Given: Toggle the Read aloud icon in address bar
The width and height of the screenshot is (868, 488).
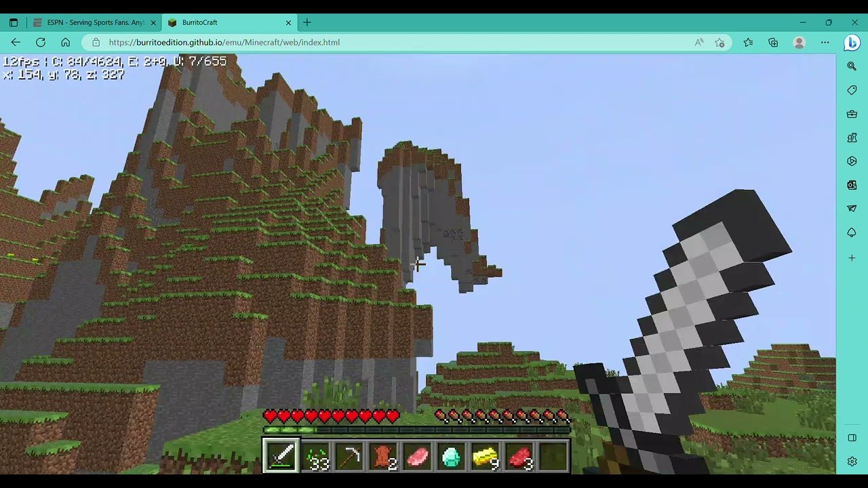Looking at the screenshot, I should pyautogui.click(x=699, y=42).
